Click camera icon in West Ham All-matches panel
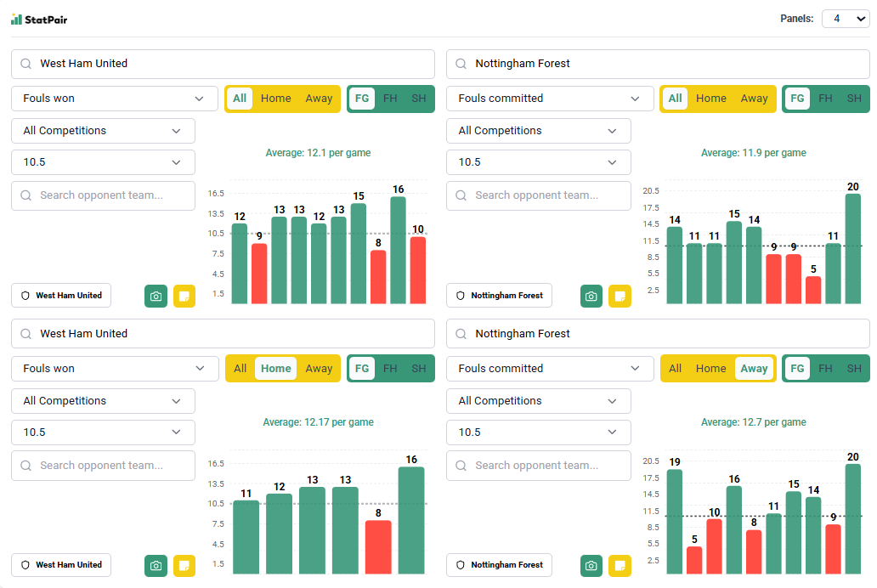 156,296
